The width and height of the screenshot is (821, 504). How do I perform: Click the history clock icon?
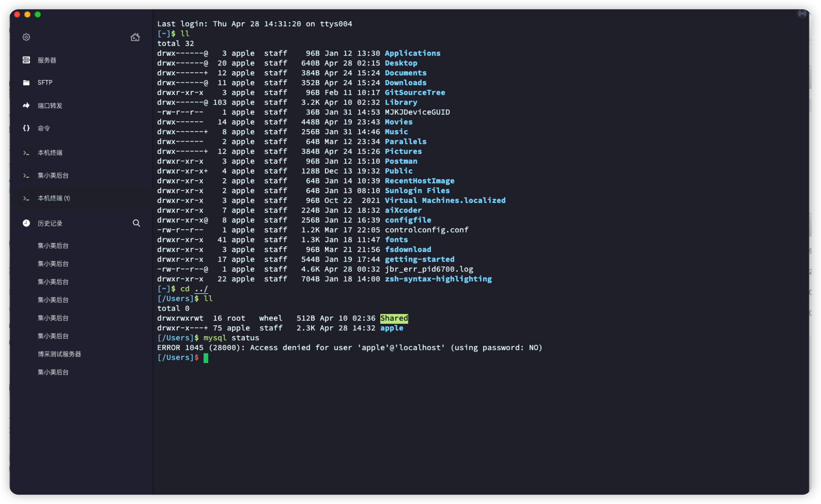[x=26, y=223]
